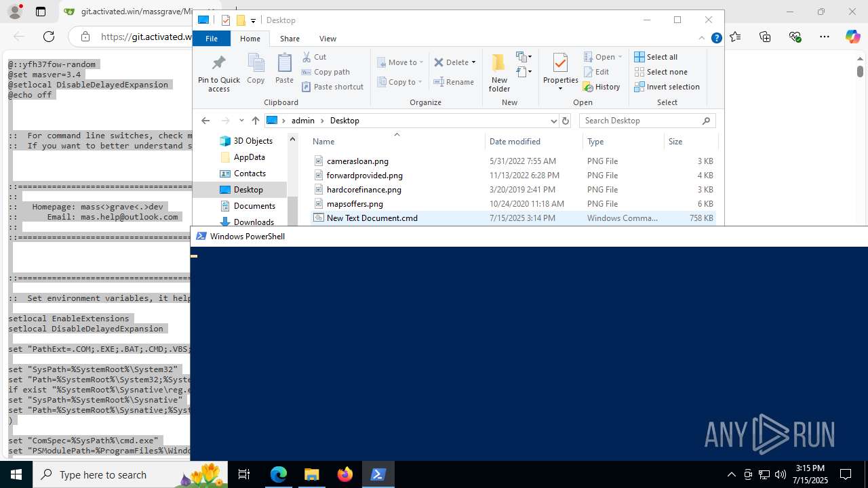
Task: Open Edge Settings and more menu
Action: point(825,37)
